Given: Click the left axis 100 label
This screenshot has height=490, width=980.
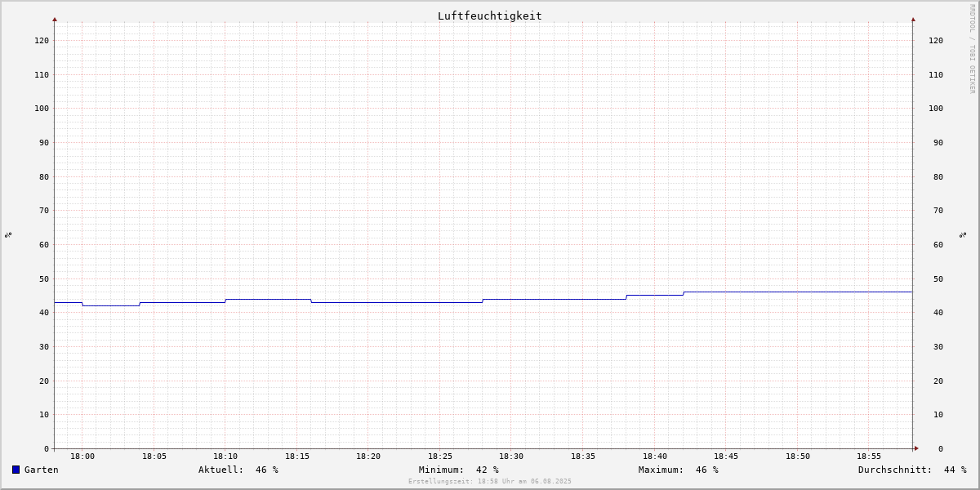Looking at the screenshot, I should (42, 109).
